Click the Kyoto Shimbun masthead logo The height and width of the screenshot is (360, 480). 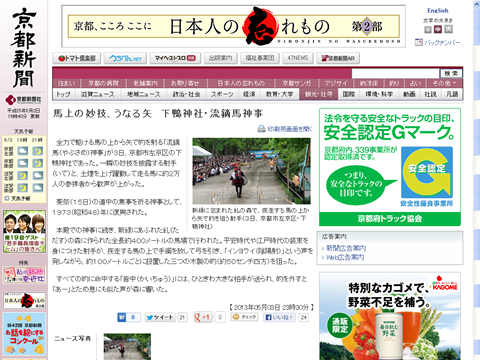[24, 48]
